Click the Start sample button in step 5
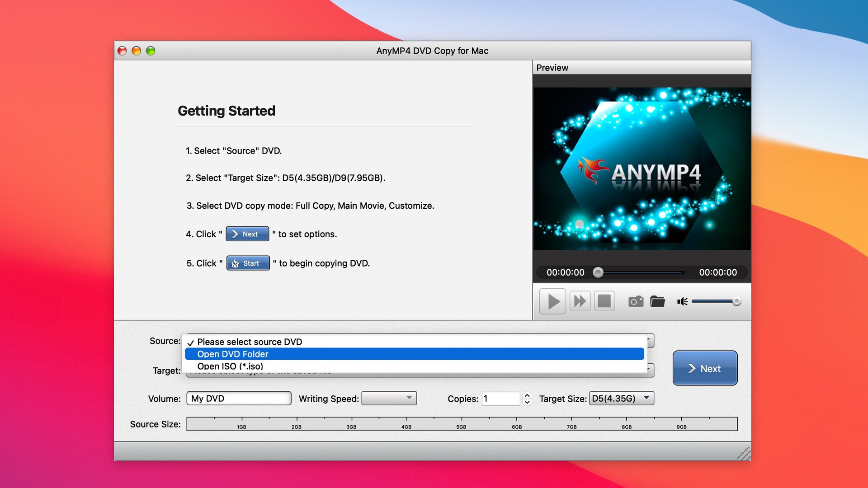 pos(248,263)
